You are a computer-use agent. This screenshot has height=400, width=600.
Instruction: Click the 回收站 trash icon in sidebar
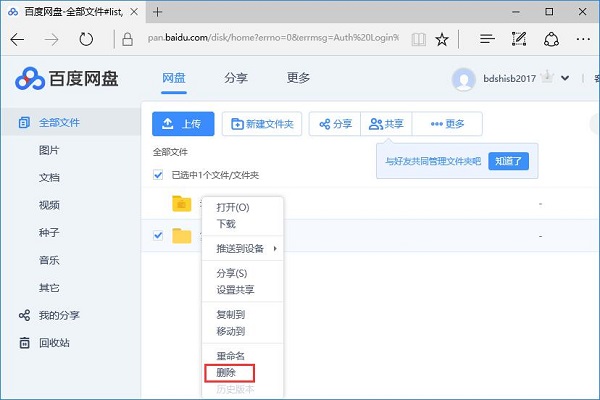pos(24,343)
